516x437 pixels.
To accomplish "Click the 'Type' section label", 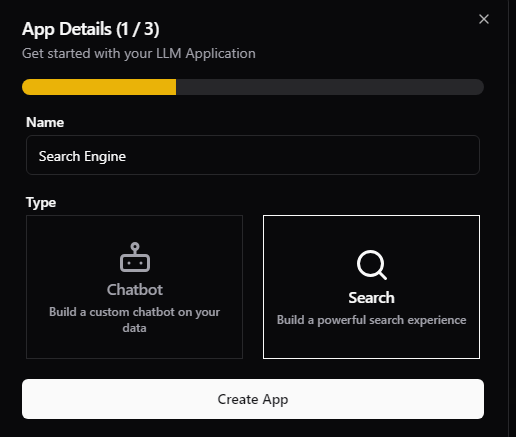I will click(41, 203).
